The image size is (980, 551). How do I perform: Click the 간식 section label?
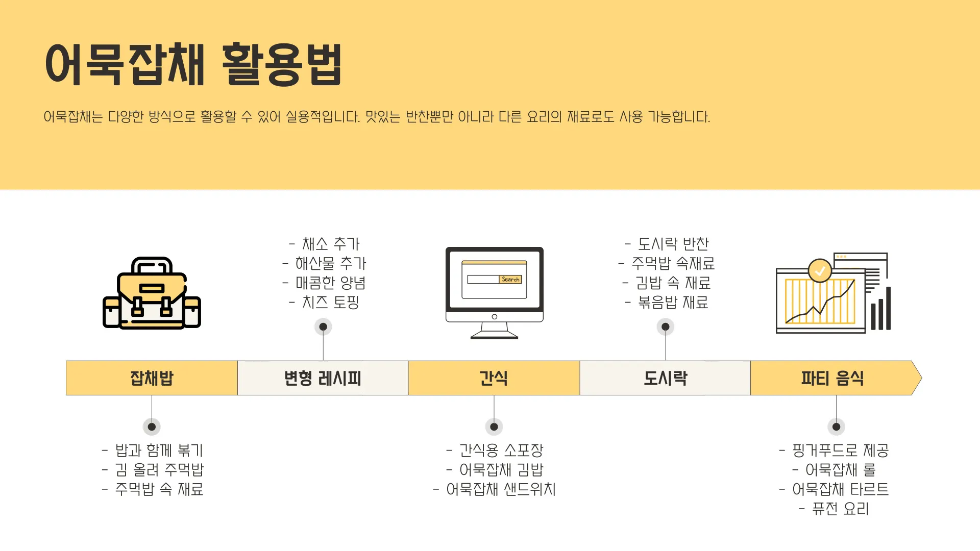tap(489, 375)
